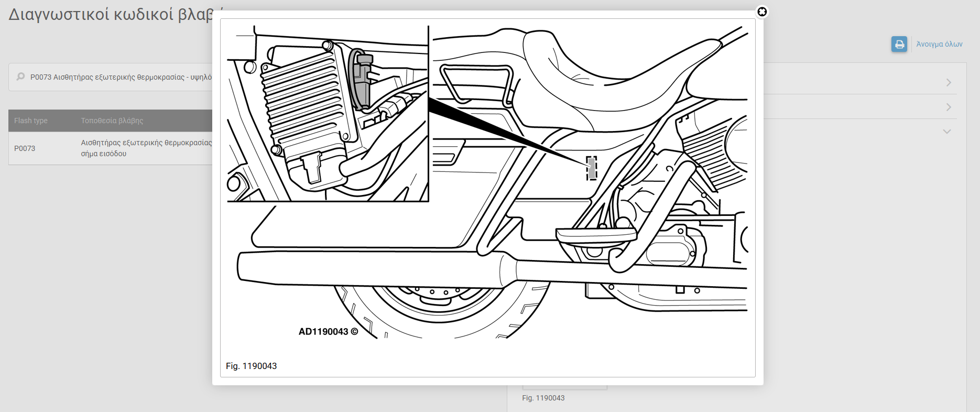Focus the P0073 search input field

point(121,77)
